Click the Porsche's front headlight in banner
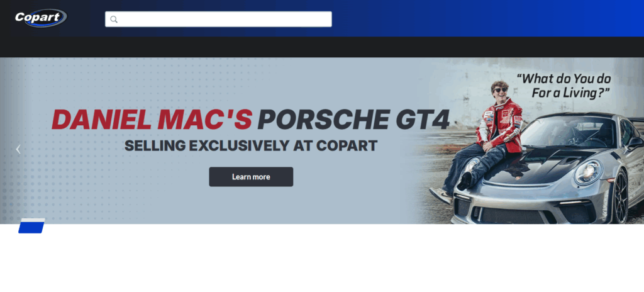644x292 pixels. [588, 172]
